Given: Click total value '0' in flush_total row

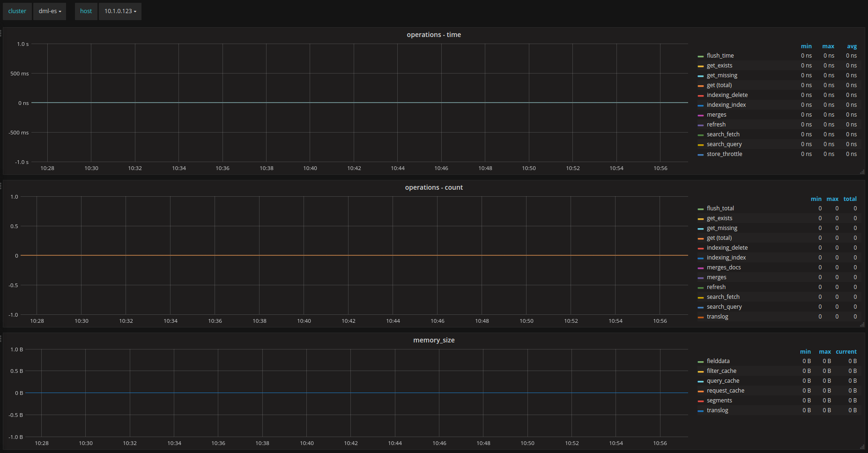Looking at the screenshot, I should [855, 208].
